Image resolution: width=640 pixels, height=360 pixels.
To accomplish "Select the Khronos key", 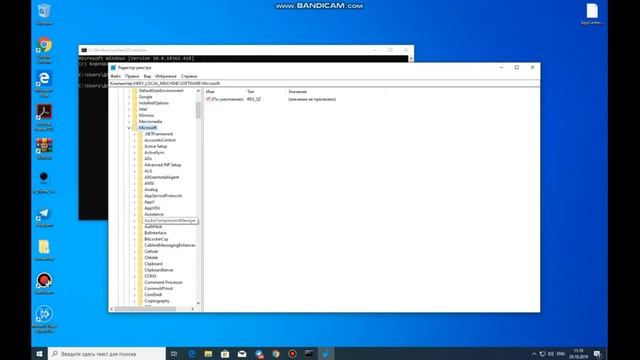I will click(x=146, y=116).
